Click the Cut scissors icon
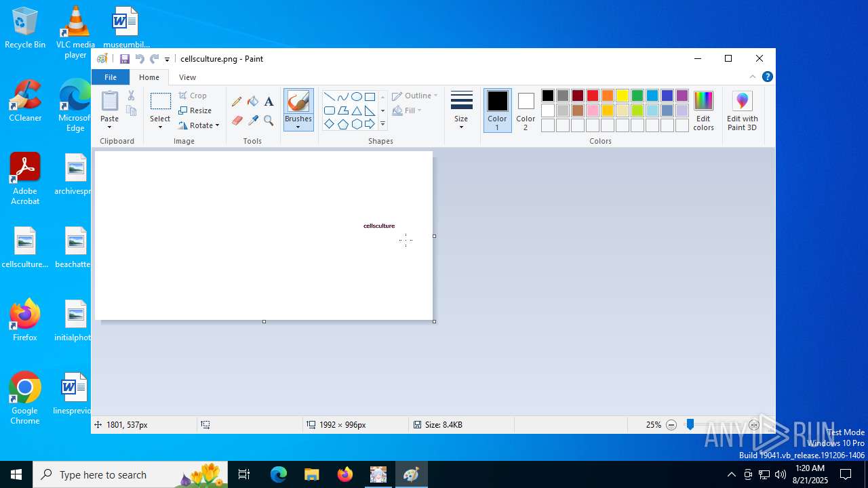Screen dimensions: 868x488 click(x=132, y=96)
